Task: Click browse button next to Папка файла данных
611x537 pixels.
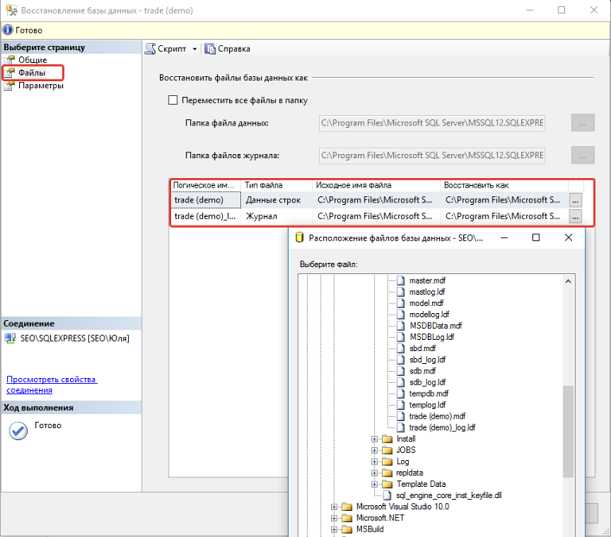Action: pyautogui.click(x=583, y=123)
